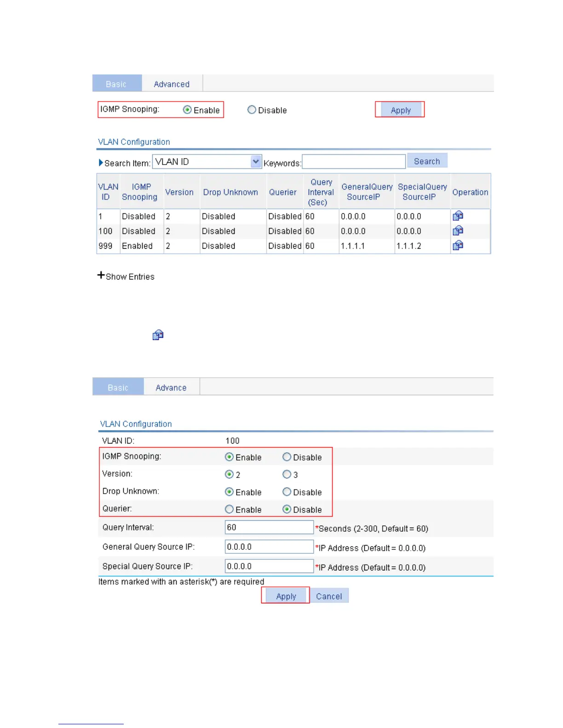Image resolution: width=563 pixels, height=728 pixels.
Task: Select global IGMP Snooping Disable radio
Action: (x=252, y=110)
